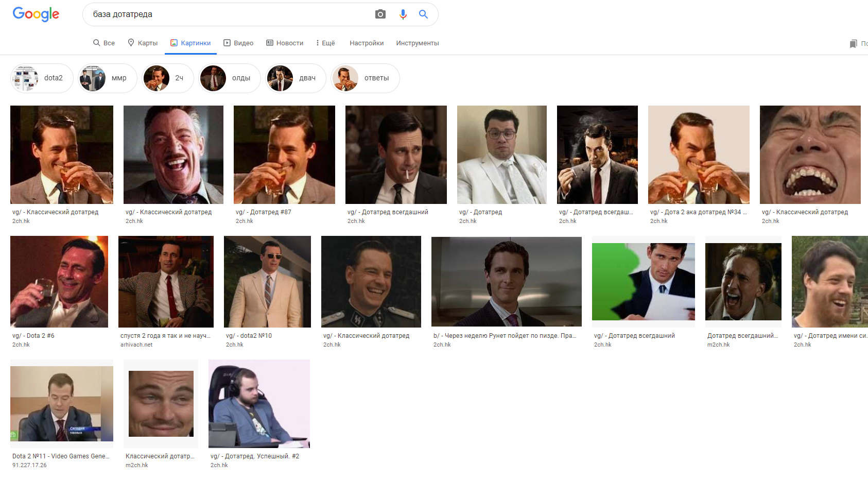Open the 'Дота 2 ака дотатред №34' image
Image resolution: width=868 pixels, height=480 pixels.
point(699,155)
